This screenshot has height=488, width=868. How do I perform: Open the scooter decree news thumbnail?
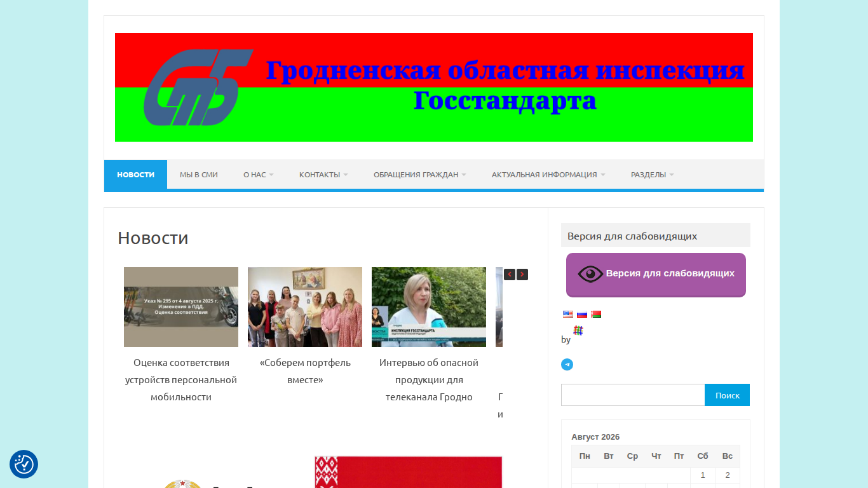(181, 307)
